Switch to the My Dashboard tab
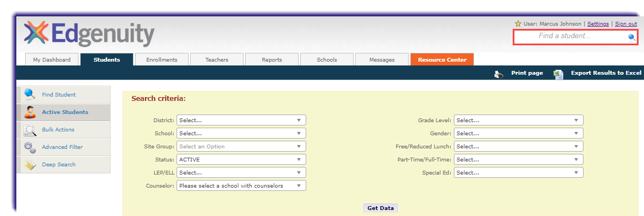Screen dimensions: 644x216 coord(52,59)
